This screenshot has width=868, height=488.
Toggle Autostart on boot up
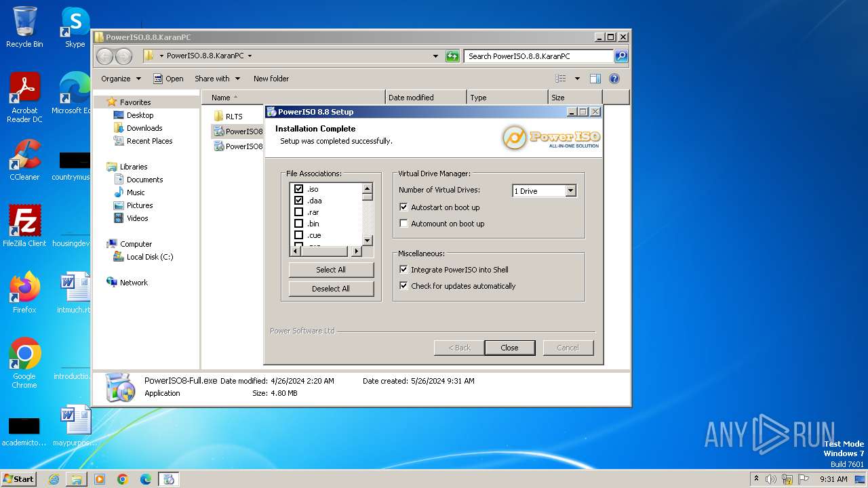pos(403,207)
